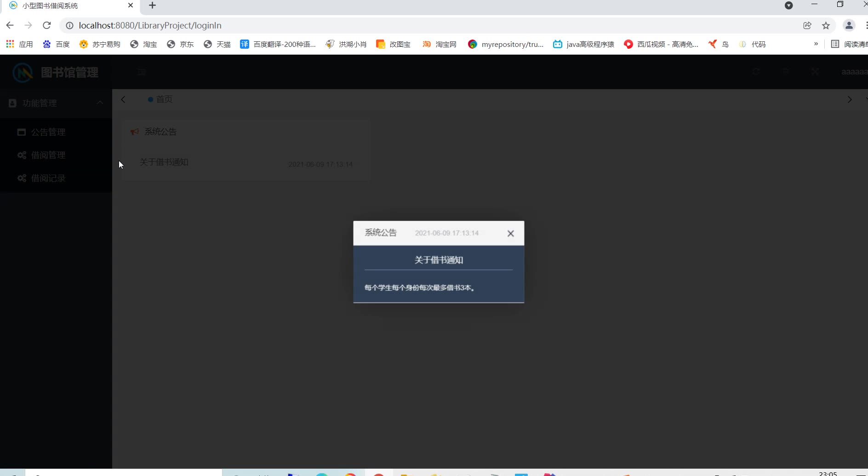Image resolution: width=868 pixels, height=476 pixels.
Task: Click the 关于借书通知 title in the popup
Action: (x=439, y=260)
